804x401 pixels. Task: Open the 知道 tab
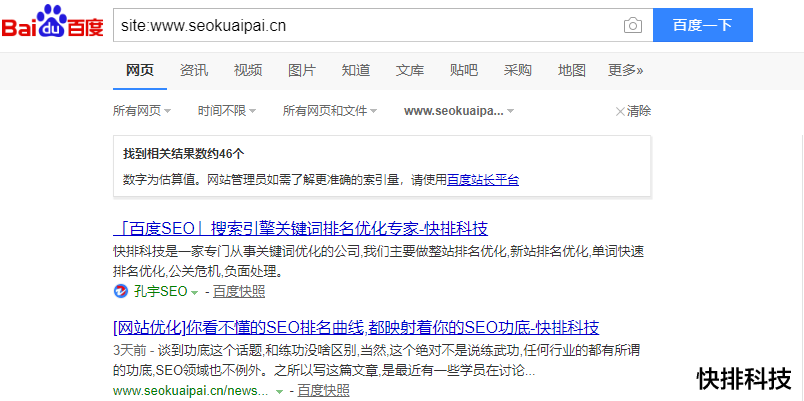356,70
